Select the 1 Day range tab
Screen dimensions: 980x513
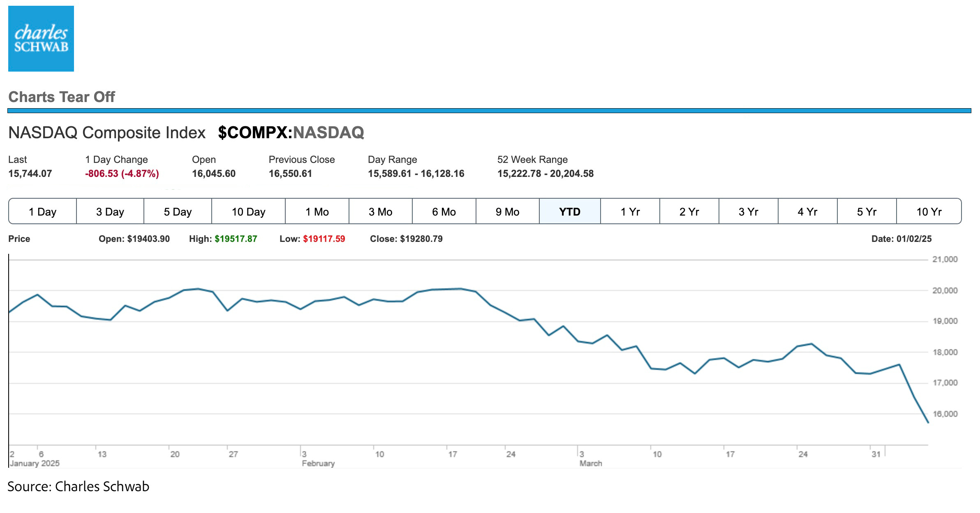[x=42, y=211]
